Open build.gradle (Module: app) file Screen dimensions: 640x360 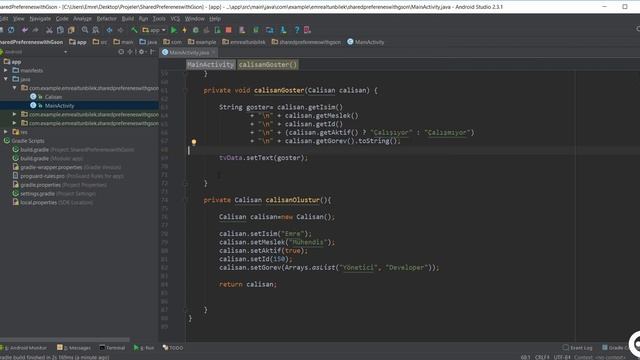coord(52,158)
